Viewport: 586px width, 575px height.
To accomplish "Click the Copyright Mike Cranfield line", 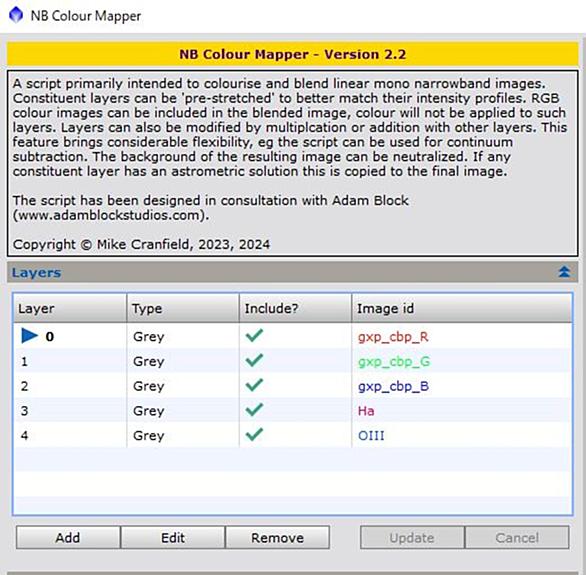I will (x=141, y=244).
